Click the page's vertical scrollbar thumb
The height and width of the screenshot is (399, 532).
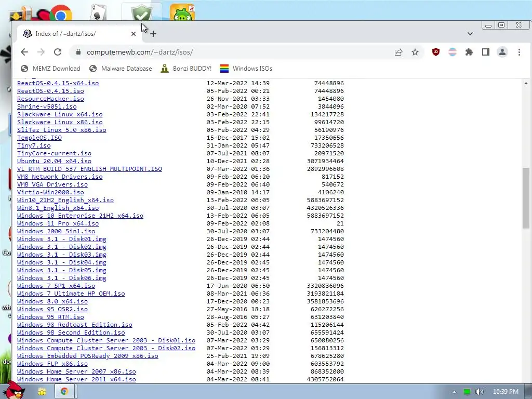(526, 198)
